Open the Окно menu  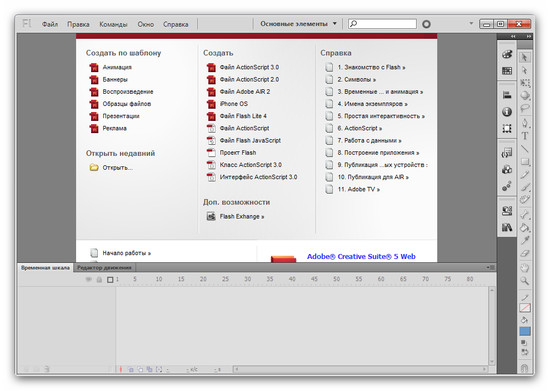point(146,24)
